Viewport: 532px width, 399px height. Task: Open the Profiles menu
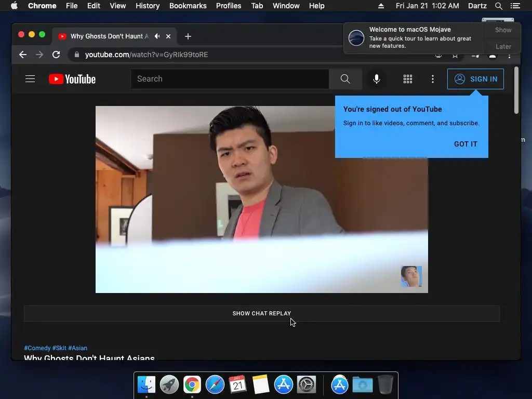pyautogui.click(x=229, y=6)
